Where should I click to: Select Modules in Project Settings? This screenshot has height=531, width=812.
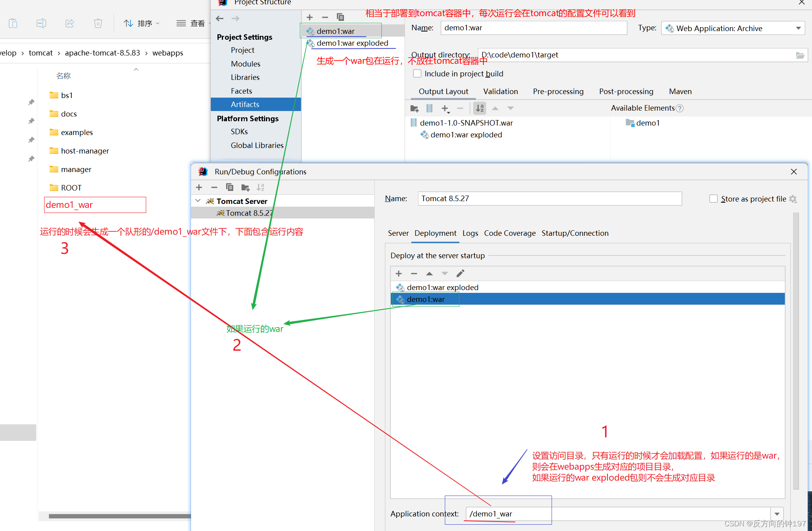click(245, 64)
